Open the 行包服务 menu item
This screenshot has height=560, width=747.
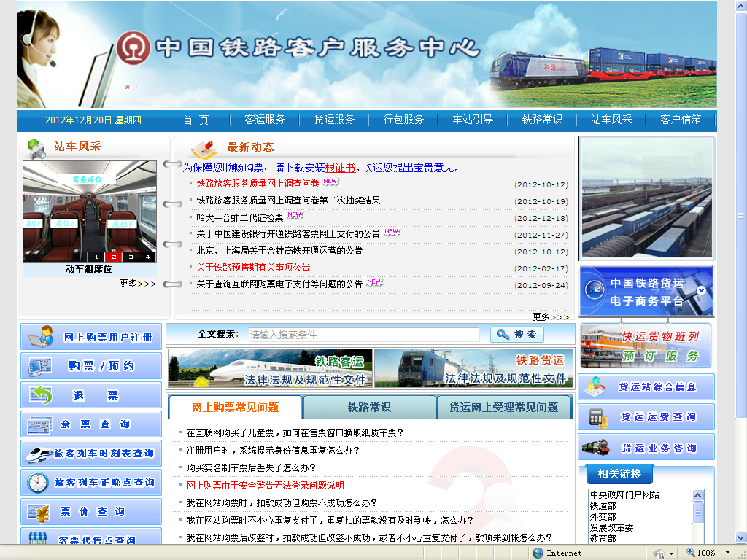[403, 120]
